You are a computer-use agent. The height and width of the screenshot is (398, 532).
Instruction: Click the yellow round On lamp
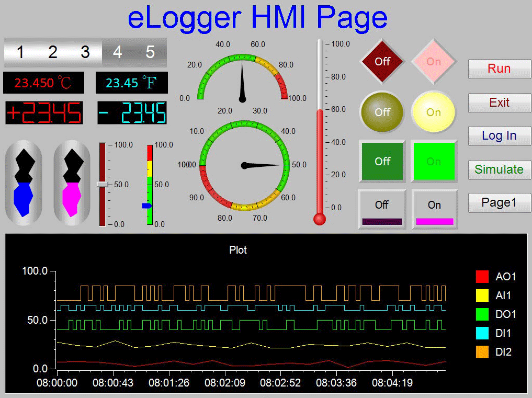(x=434, y=112)
